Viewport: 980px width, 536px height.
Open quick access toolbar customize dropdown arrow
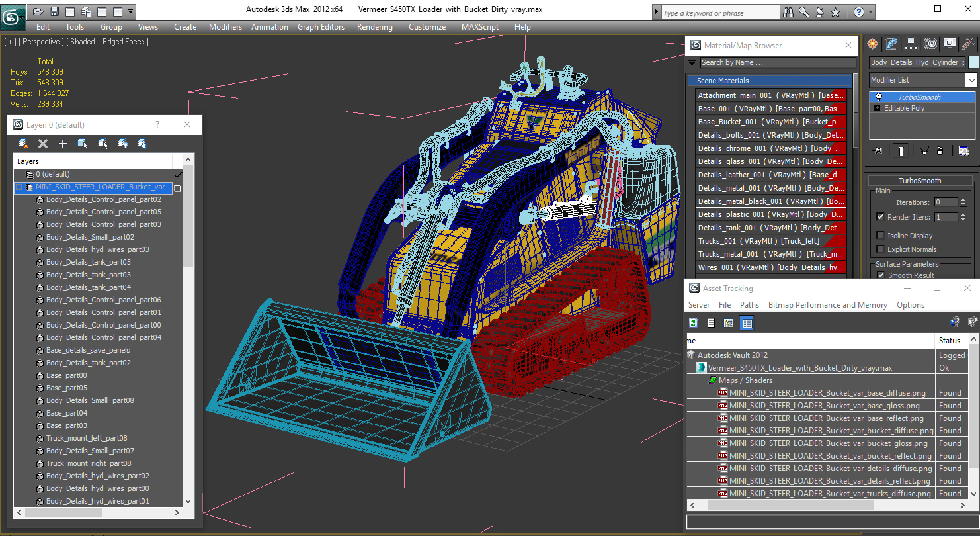(130, 11)
